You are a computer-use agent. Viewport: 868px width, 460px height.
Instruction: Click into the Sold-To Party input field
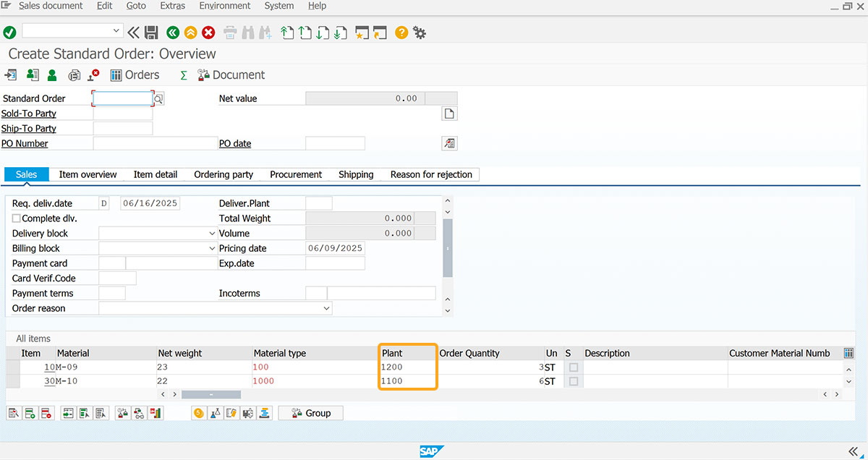coord(123,114)
